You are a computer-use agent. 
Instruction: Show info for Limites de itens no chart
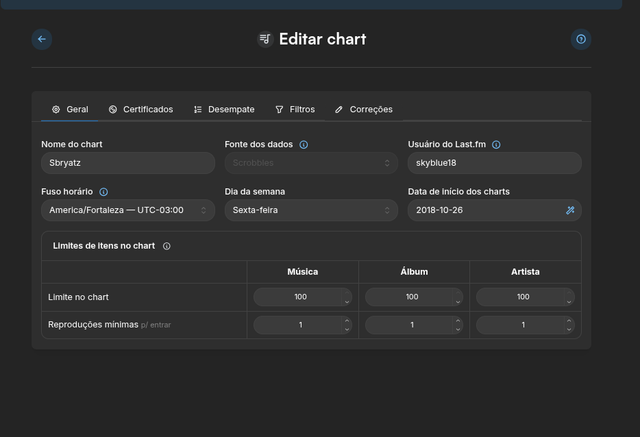[167, 246]
